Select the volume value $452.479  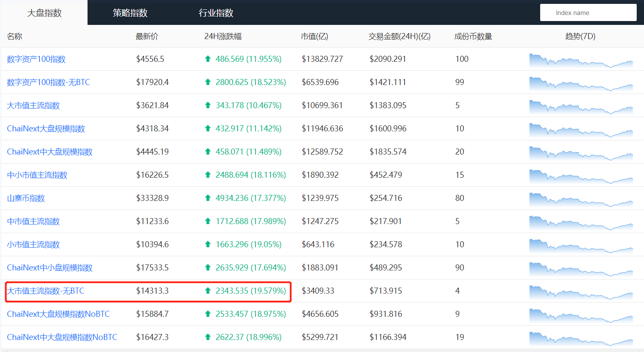(386, 175)
